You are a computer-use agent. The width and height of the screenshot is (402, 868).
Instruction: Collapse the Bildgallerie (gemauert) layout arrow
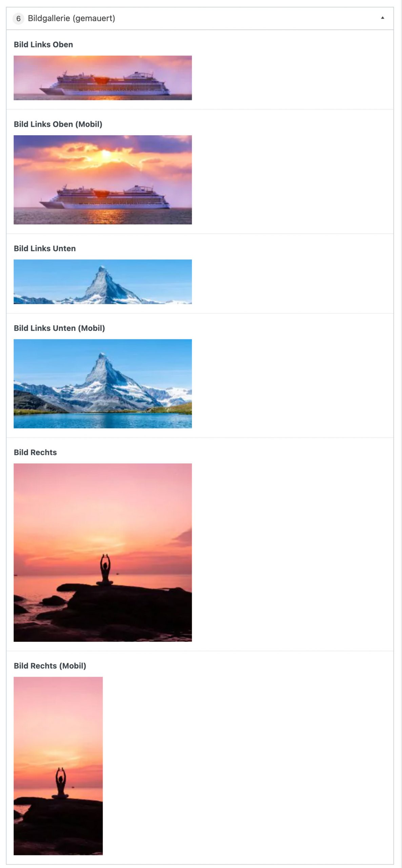pyautogui.click(x=382, y=18)
